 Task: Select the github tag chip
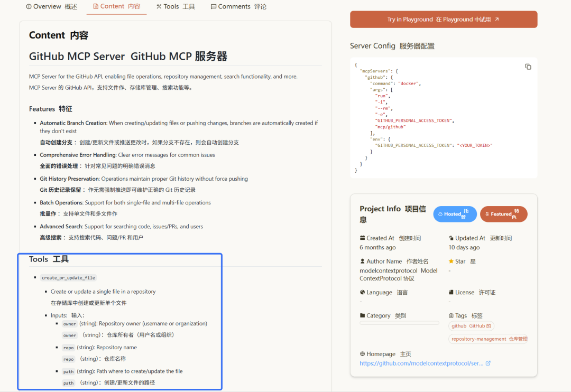471,326
